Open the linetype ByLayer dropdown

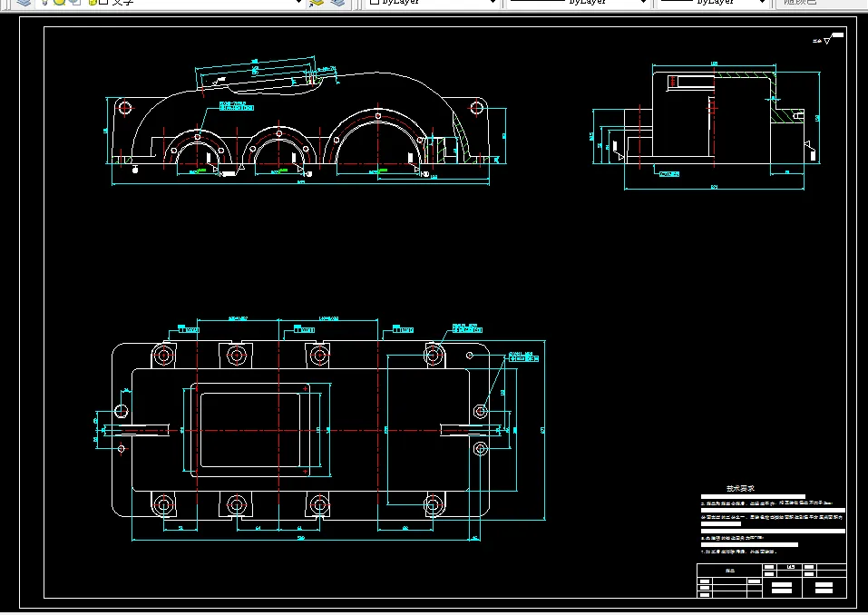tap(578, 2)
